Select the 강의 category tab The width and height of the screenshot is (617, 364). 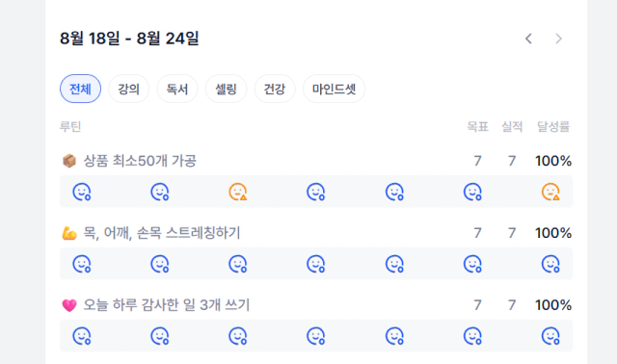pos(128,89)
